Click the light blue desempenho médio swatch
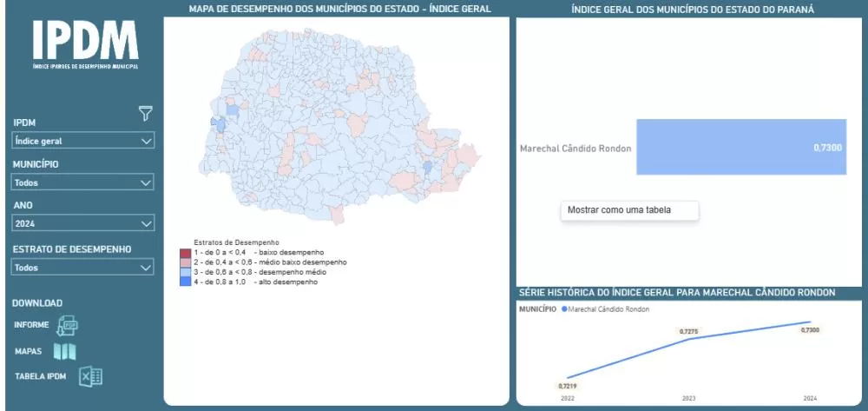The width and height of the screenshot is (868, 411). click(185, 272)
